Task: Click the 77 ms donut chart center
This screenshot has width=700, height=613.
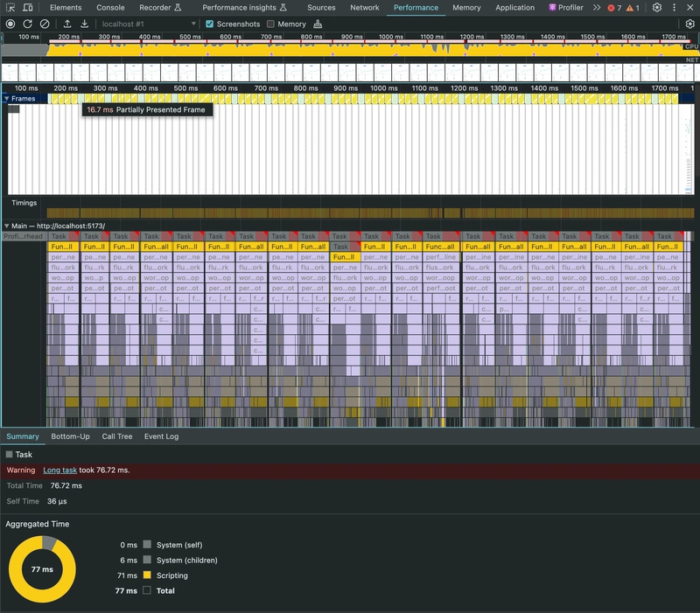Action: click(42, 569)
